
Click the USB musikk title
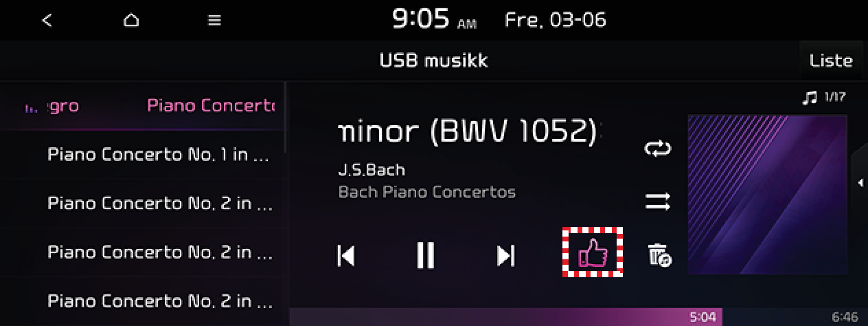point(433,61)
